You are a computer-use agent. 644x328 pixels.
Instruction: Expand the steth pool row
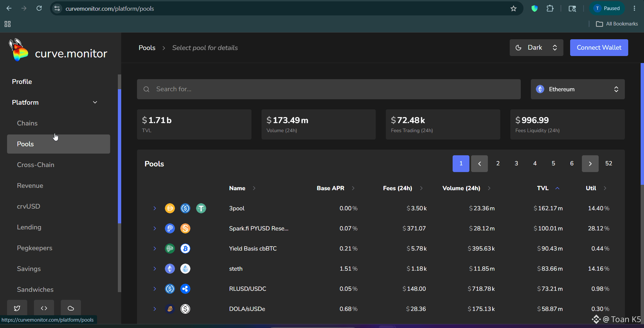click(x=155, y=269)
